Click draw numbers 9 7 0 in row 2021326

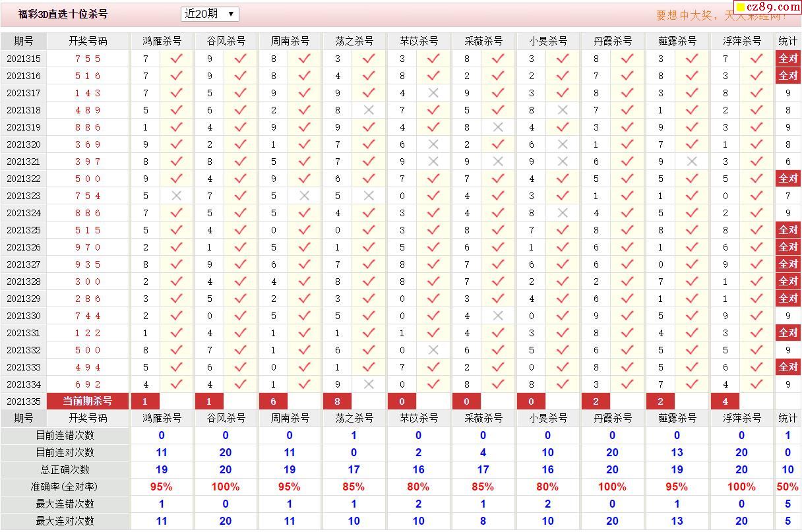pos(88,247)
